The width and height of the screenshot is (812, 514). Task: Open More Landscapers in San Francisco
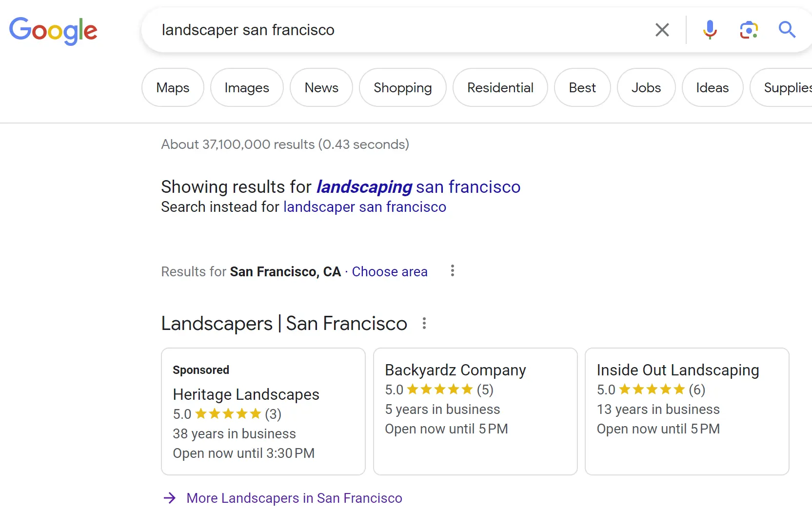[294, 498]
